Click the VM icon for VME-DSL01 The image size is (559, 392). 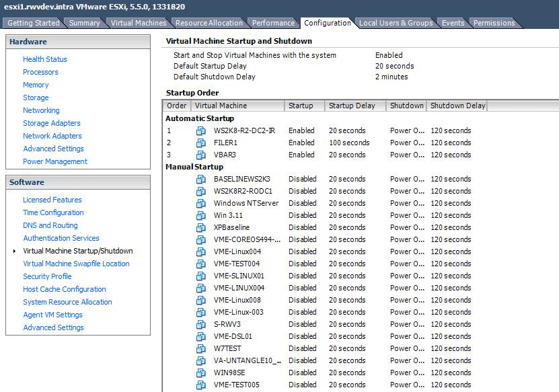tap(201, 337)
